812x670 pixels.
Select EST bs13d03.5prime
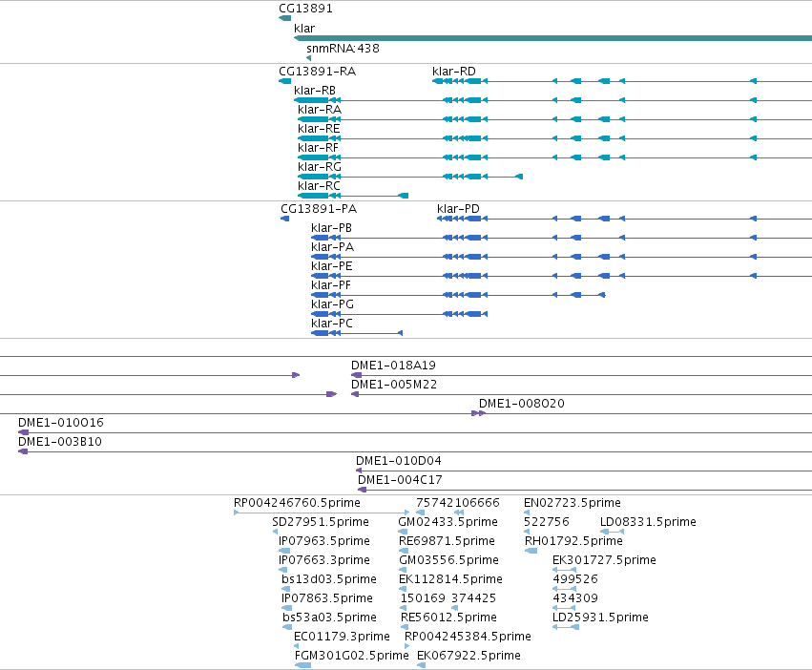pyautogui.click(x=329, y=579)
